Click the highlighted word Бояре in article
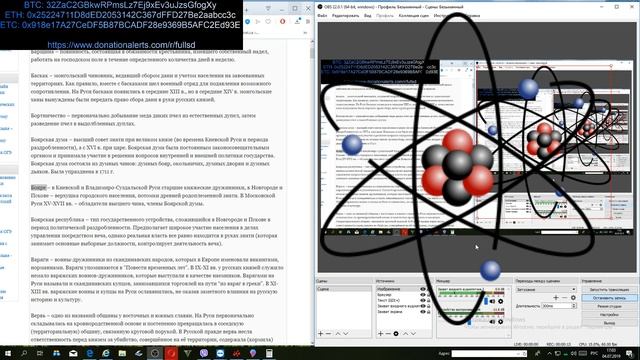Viewport: 640px width, 360px height. coord(39,187)
